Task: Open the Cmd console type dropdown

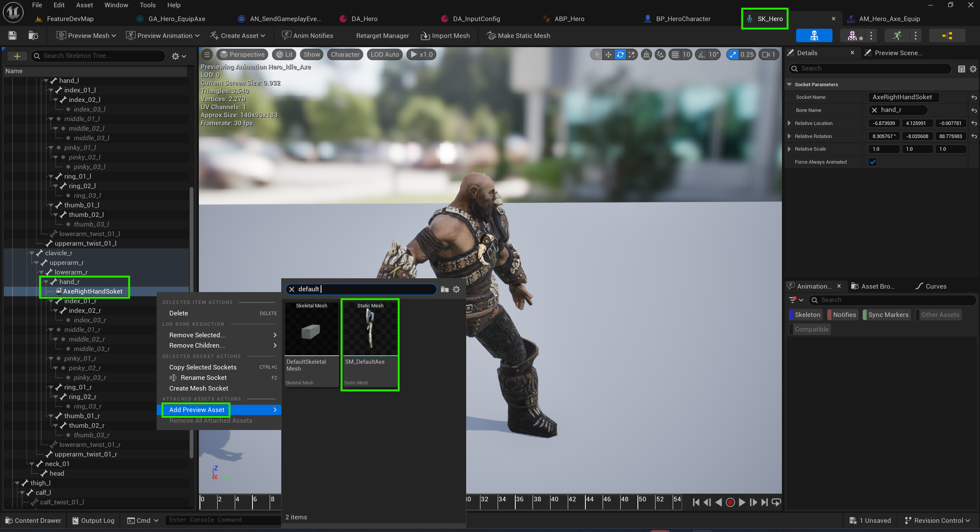Action: coord(143,521)
